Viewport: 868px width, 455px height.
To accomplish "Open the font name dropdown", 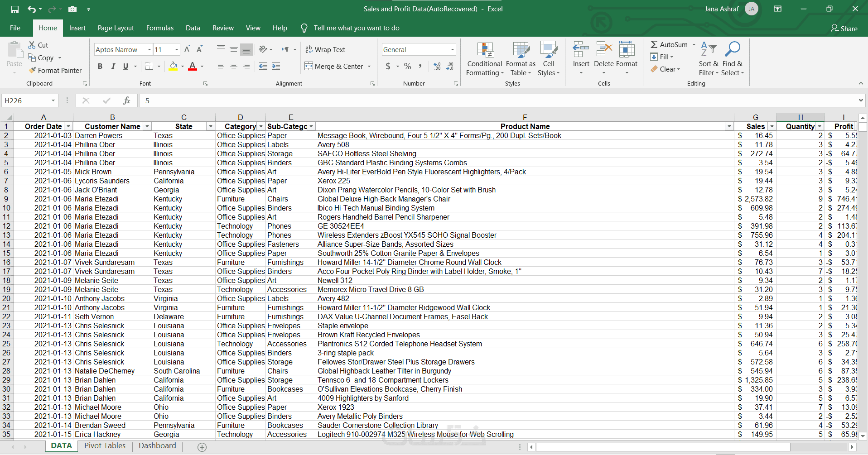I will (149, 50).
